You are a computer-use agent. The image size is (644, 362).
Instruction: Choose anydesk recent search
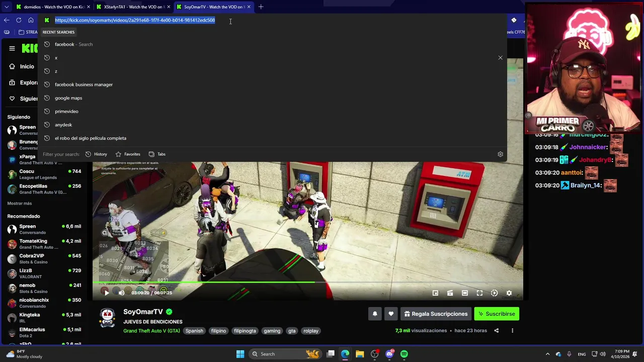(x=272, y=125)
